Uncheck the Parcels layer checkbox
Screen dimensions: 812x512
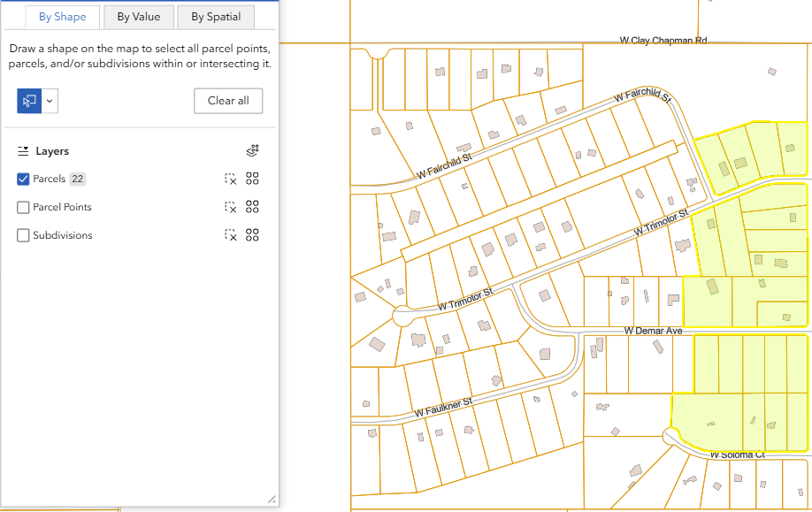[22, 179]
